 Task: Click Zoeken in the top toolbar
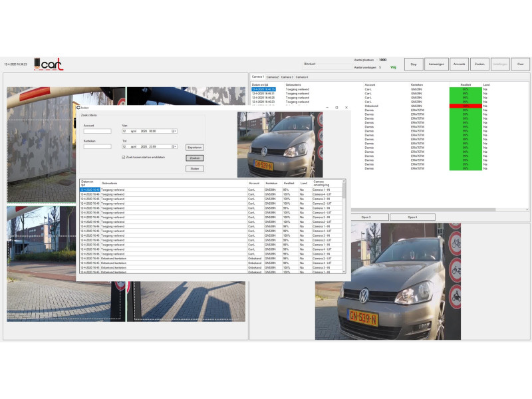click(x=479, y=63)
